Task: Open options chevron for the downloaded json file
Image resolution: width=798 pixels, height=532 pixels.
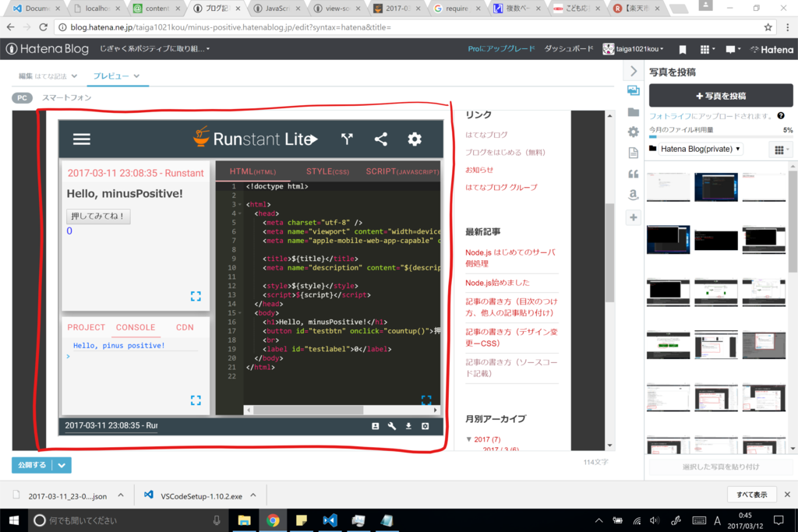Action: point(121,495)
